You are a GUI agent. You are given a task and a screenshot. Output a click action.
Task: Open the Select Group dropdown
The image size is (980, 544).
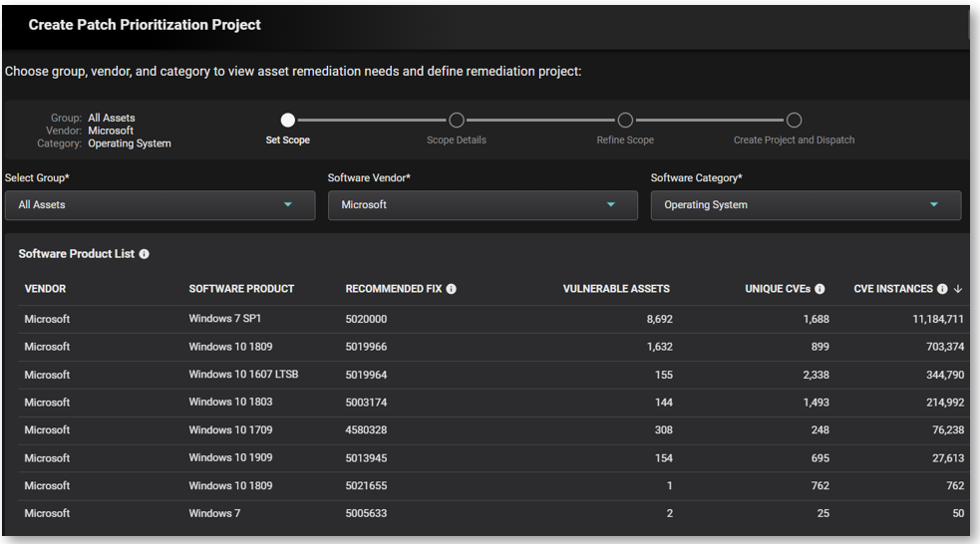pos(160,205)
